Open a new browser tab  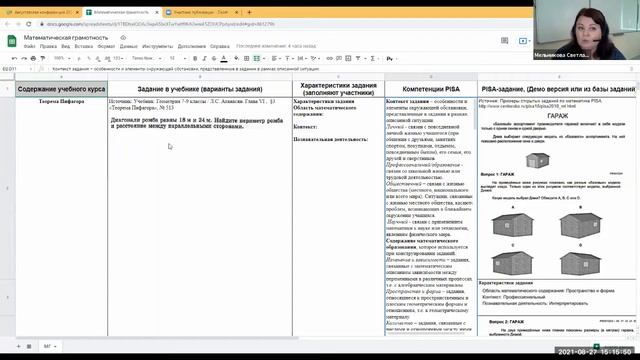click(x=249, y=12)
